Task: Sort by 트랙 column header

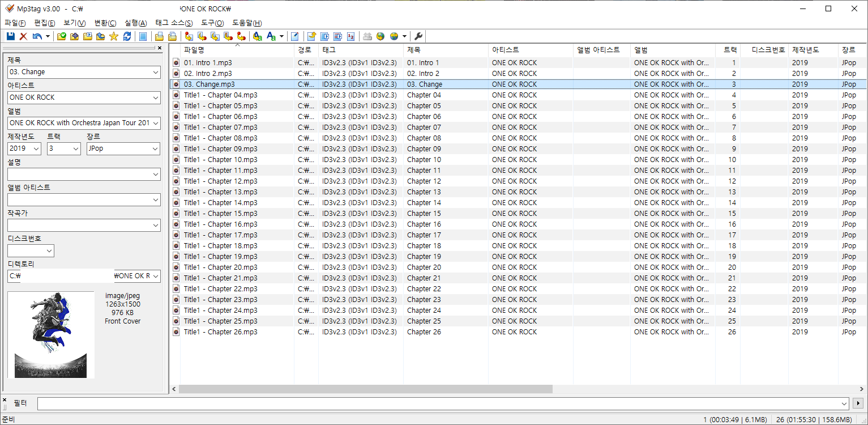Action: 728,50
